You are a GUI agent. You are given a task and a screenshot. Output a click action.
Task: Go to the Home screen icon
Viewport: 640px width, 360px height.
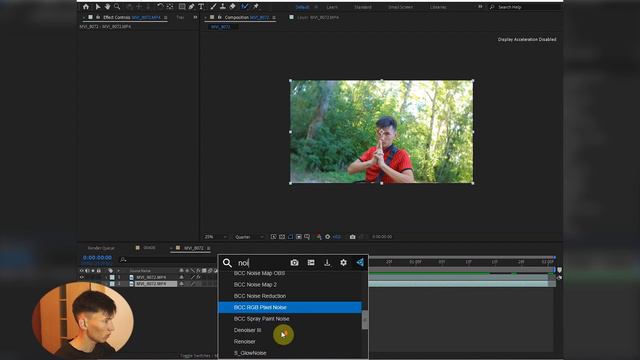(86, 7)
